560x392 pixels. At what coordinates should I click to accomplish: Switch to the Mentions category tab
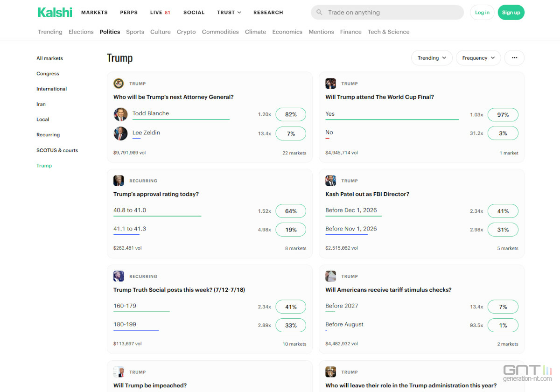click(x=321, y=32)
